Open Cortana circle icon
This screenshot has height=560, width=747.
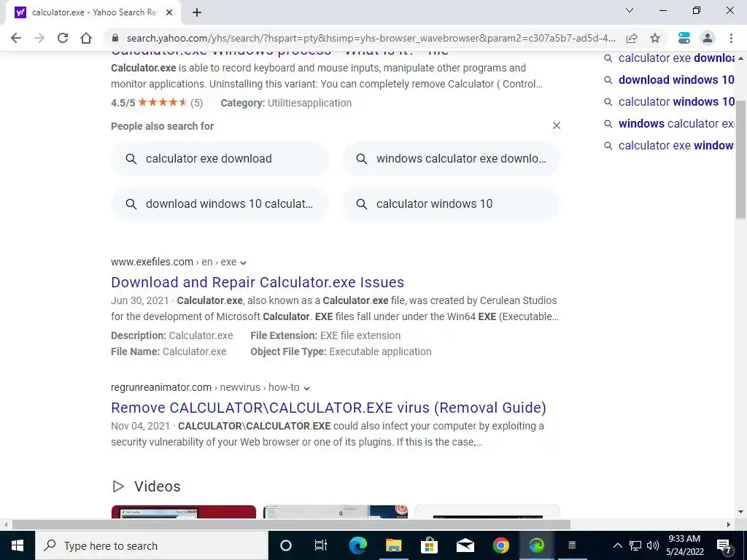(286, 545)
